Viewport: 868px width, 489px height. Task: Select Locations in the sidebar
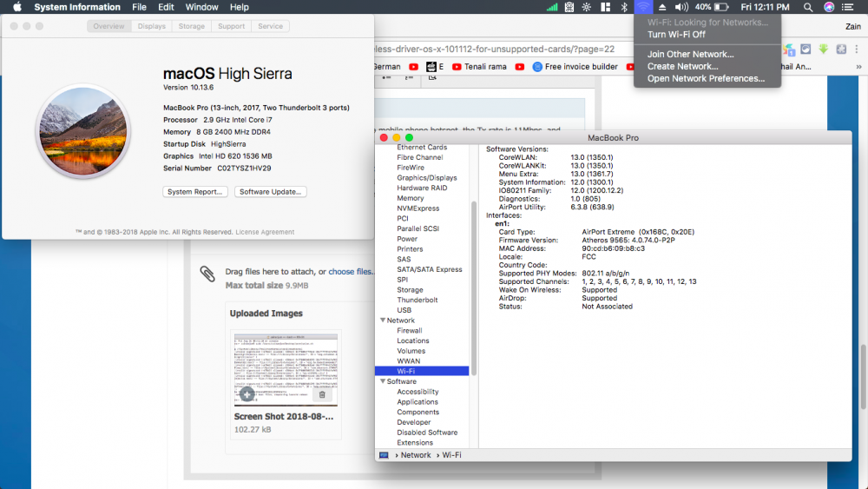413,340
